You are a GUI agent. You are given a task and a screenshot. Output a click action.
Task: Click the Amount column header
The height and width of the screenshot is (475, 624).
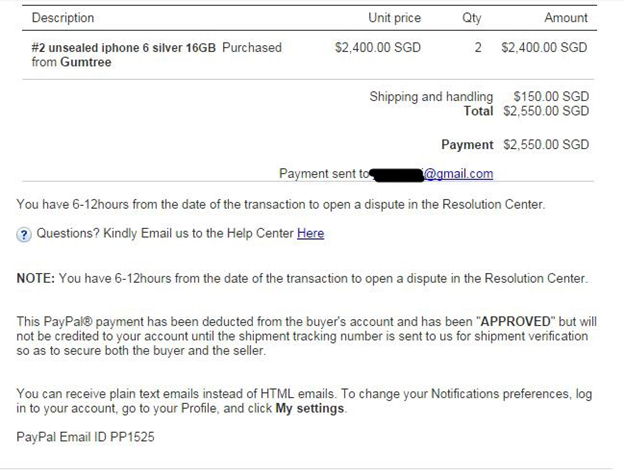(x=566, y=18)
